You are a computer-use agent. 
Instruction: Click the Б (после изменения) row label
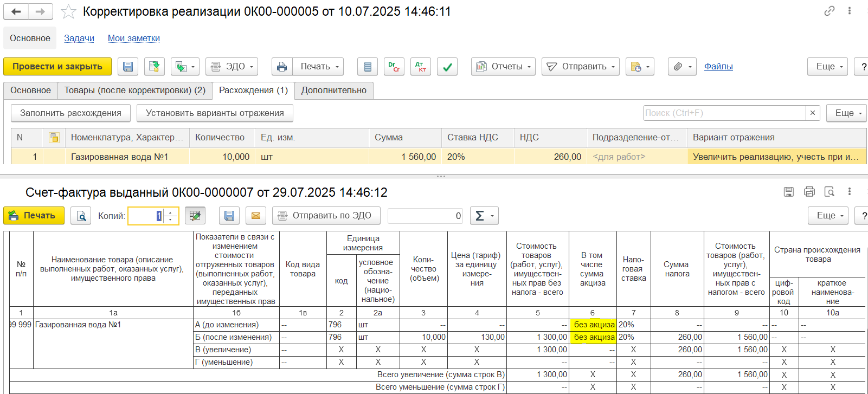pyautogui.click(x=234, y=337)
